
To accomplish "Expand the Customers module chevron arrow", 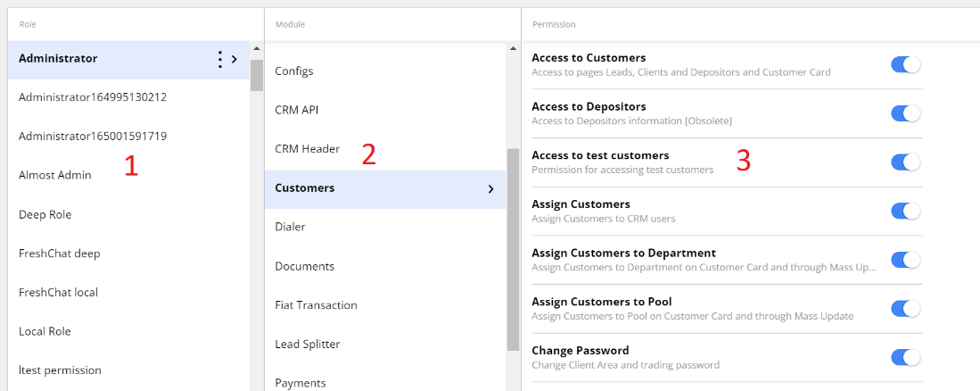I will click(490, 189).
